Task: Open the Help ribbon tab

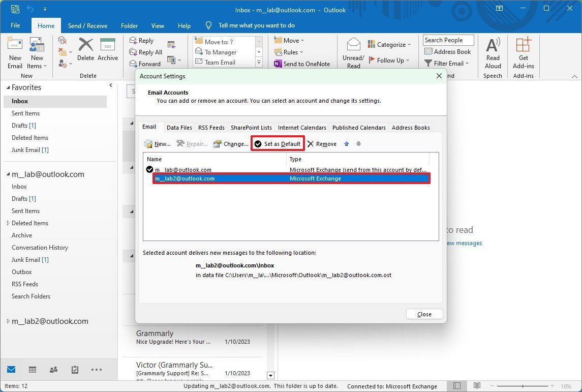Action: pos(184,25)
